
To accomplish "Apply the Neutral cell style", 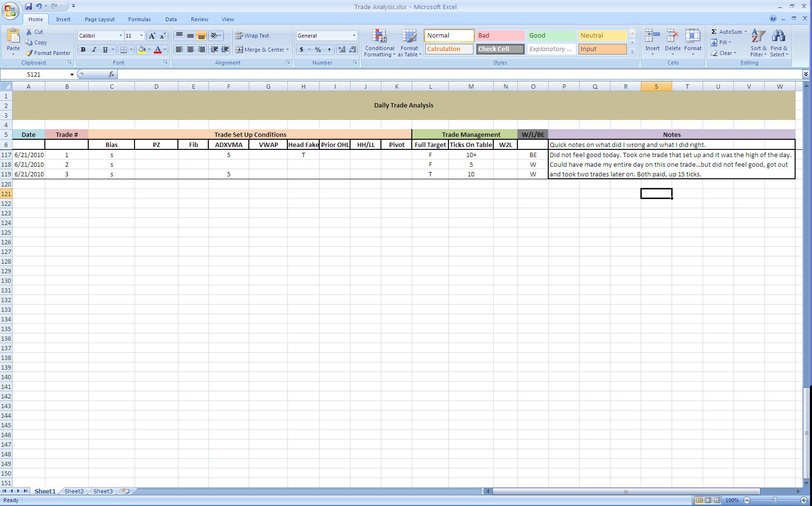I will [603, 36].
